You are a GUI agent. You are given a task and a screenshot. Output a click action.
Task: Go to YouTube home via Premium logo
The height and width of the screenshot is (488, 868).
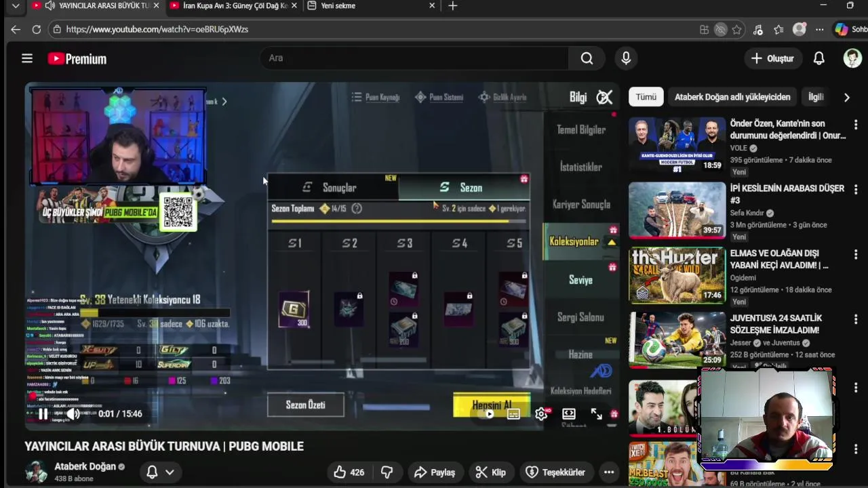(77, 59)
